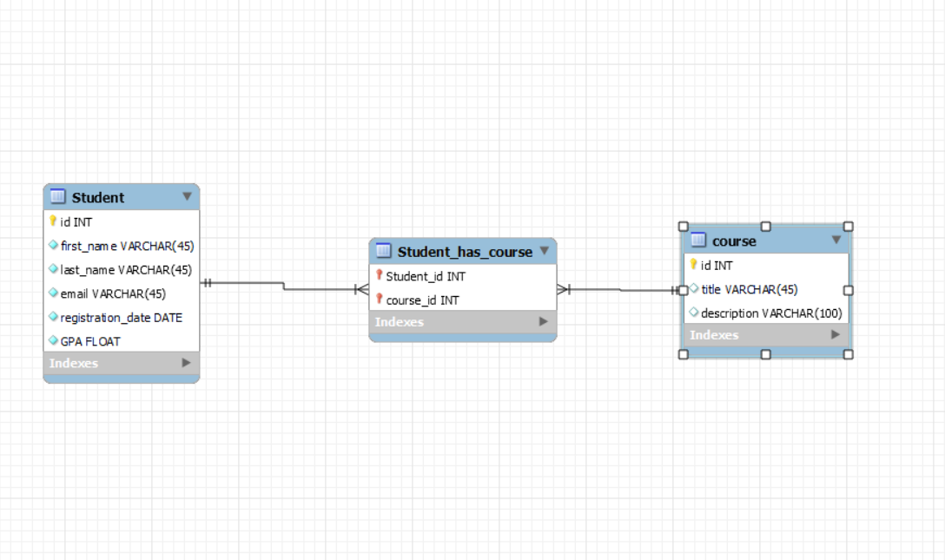Viewport: 945px width, 560px height.
Task: Collapse the course table via its header triangle
Action: 836,240
